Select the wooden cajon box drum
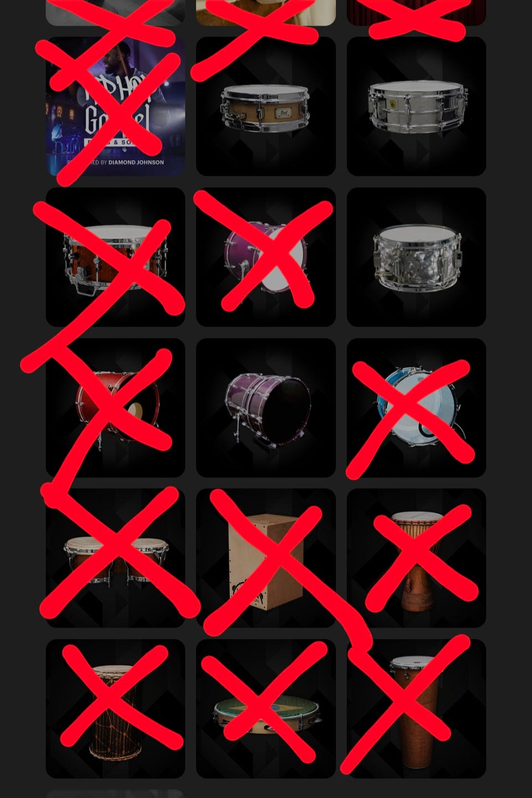 coord(266,558)
